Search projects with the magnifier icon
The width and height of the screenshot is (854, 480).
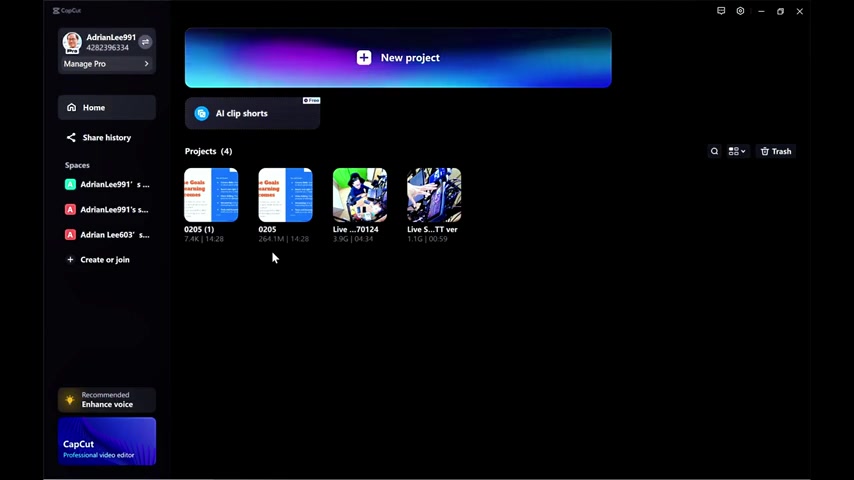(715, 151)
